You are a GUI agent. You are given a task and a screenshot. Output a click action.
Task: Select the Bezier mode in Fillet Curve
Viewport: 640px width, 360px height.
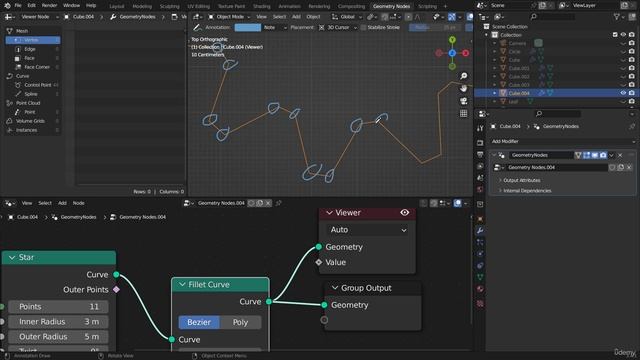click(x=199, y=322)
